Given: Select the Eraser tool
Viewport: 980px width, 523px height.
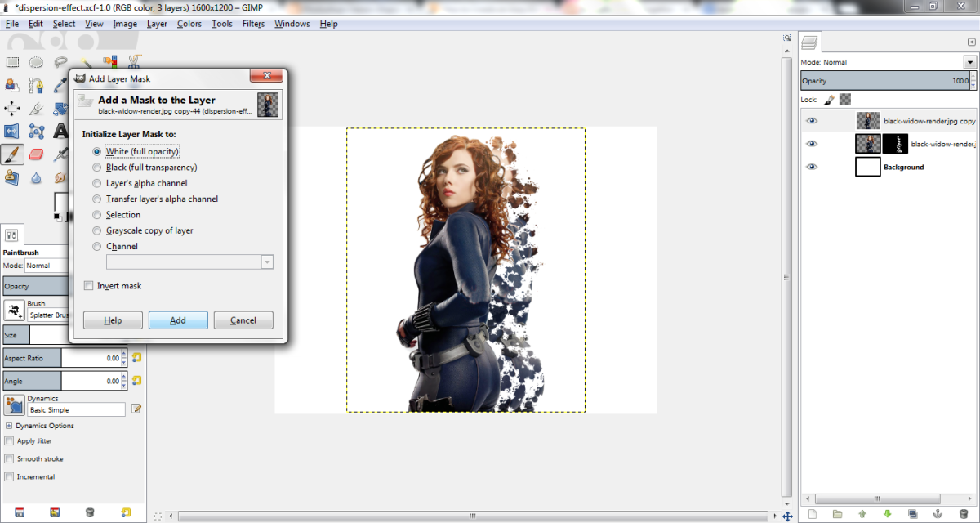Looking at the screenshot, I should [34, 154].
